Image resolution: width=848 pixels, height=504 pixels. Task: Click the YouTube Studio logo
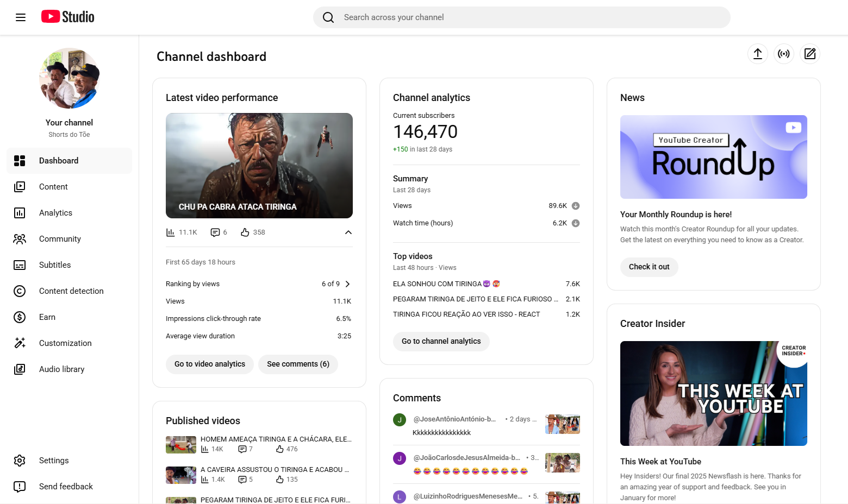[68, 17]
